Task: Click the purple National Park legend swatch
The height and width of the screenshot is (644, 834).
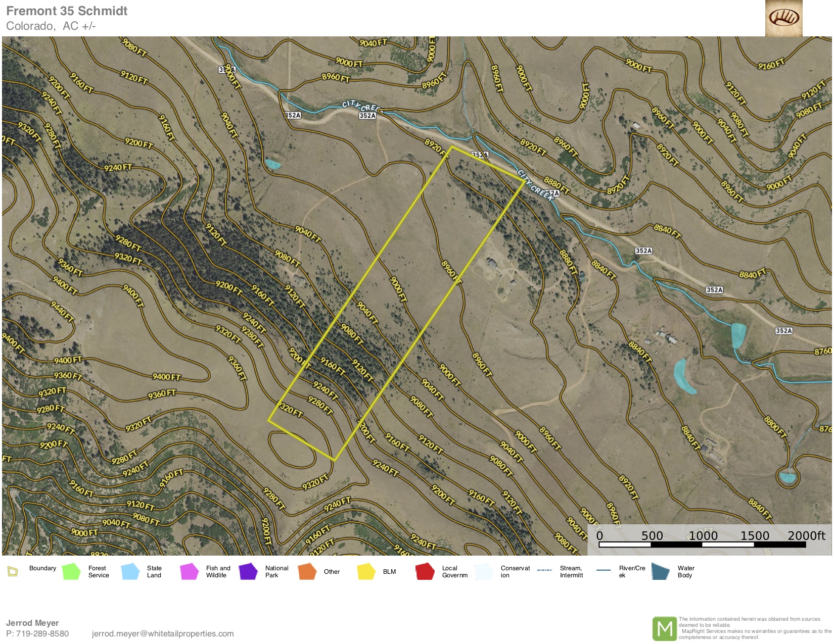Action: coord(248,572)
